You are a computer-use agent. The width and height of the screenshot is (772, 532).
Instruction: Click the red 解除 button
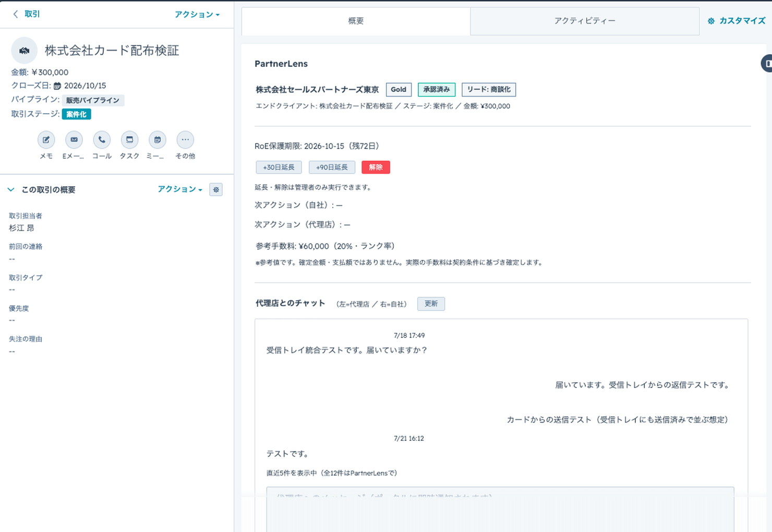point(376,167)
